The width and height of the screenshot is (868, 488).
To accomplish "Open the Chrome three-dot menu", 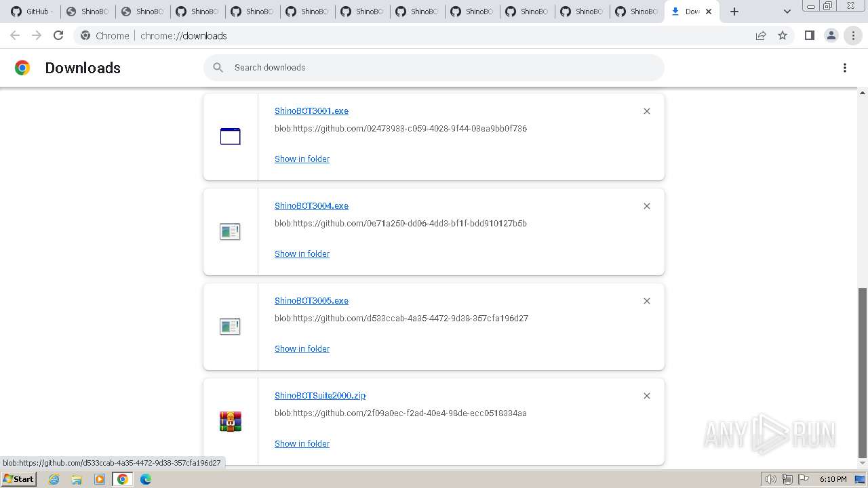I will [853, 35].
